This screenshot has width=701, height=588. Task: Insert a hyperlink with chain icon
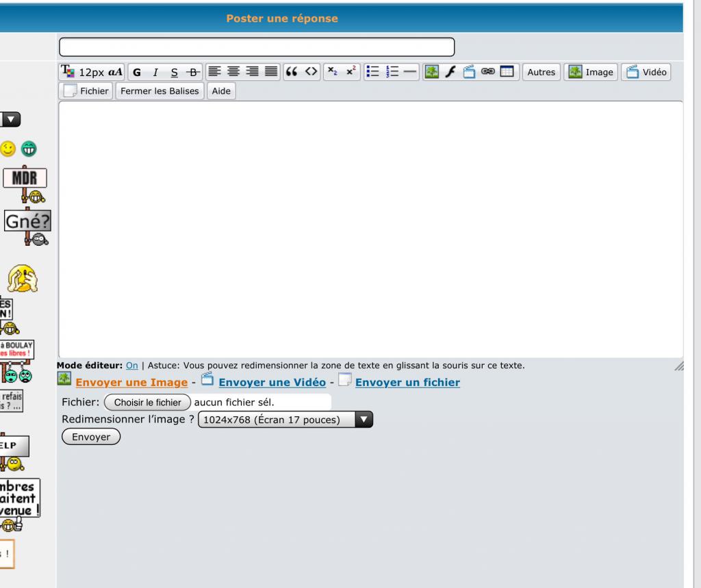click(487, 72)
